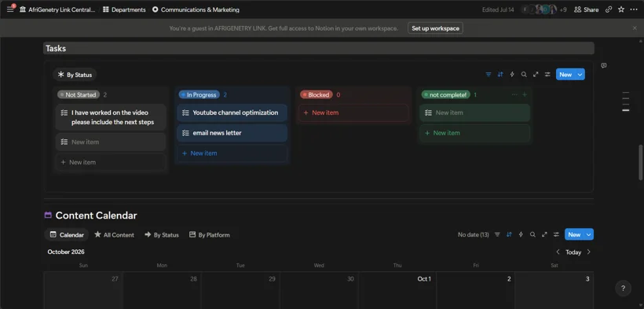Add card via not complete column plus
The height and width of the screenshot is (309, 644).
click(x=525, y=94)
